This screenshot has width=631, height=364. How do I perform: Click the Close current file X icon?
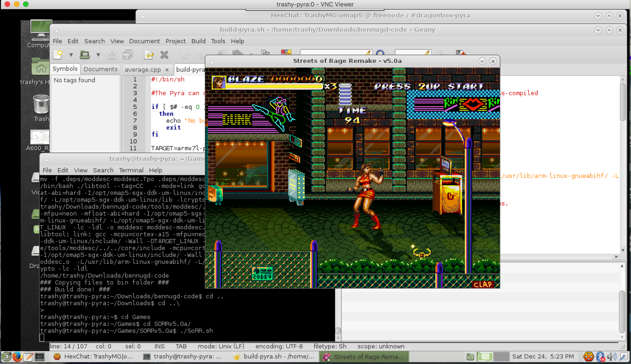point(164,54)
